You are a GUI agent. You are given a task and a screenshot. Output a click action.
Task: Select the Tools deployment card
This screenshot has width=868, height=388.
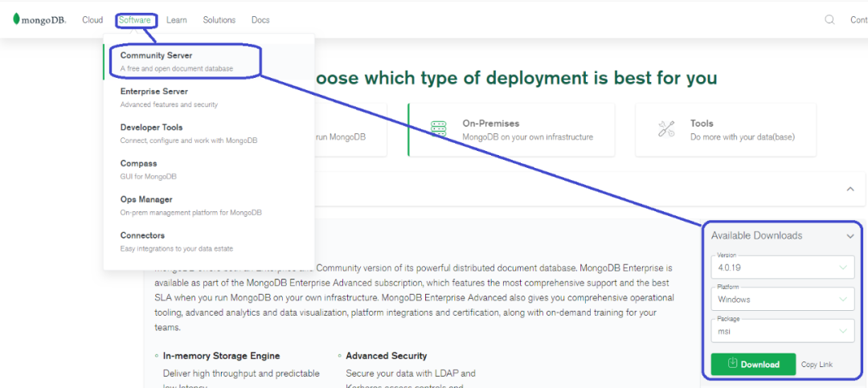pyautogui.click(x=725, y=129)
